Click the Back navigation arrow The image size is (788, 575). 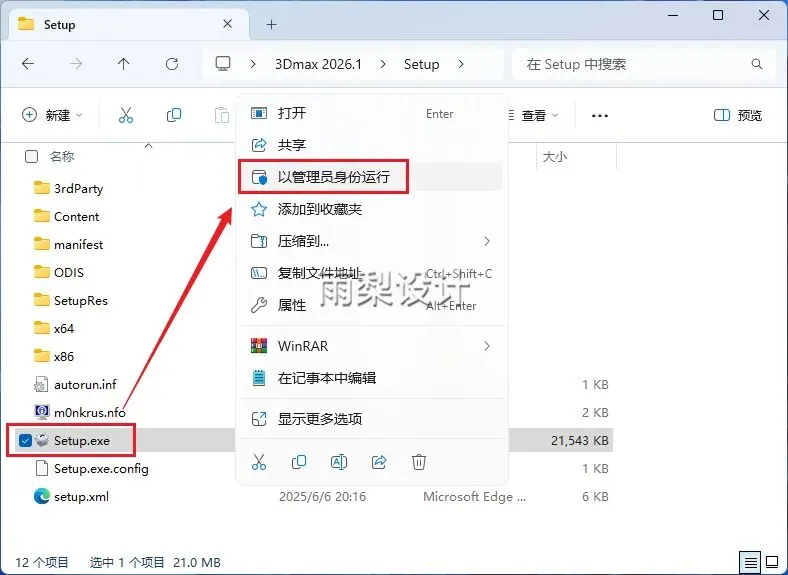coord(28,64)
